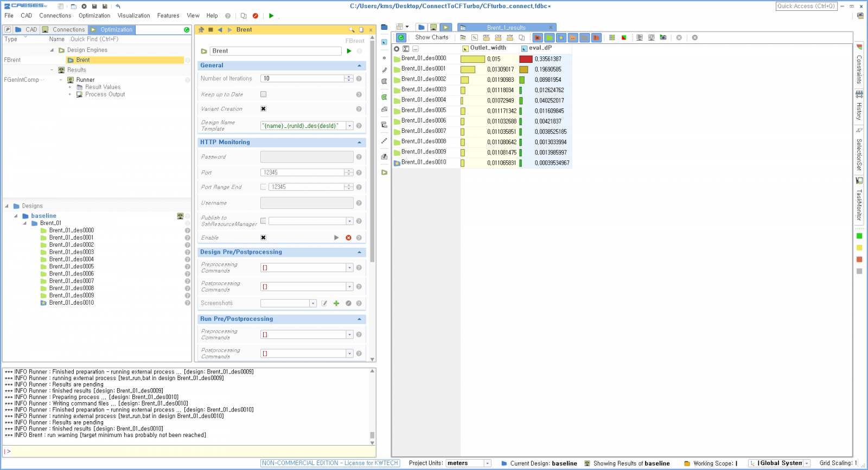Open the TaskMonitor side panel
This screenshot has width=868, height=470.
point(859,199)
